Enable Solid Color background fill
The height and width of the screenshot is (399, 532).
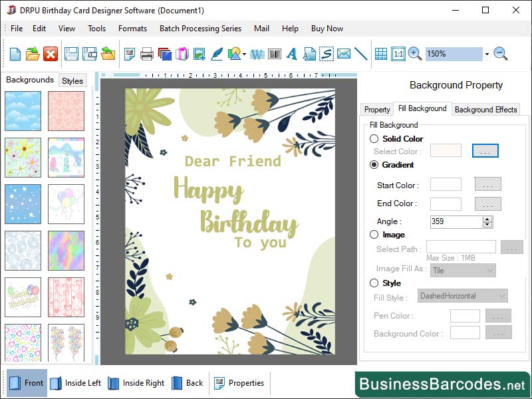click(374, 139)
